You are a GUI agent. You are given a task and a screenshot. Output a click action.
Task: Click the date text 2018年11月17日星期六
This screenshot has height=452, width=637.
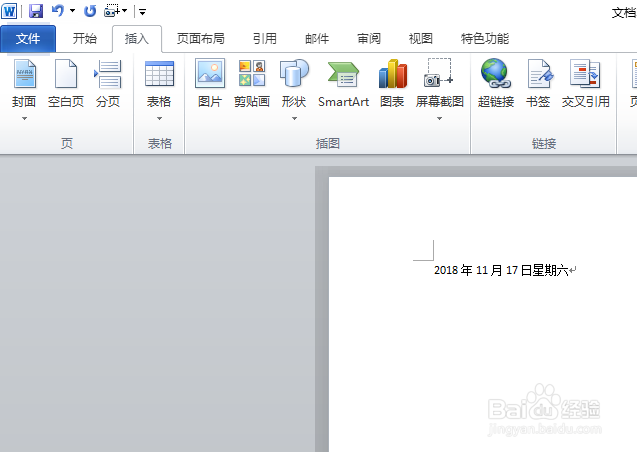(501, 270)
